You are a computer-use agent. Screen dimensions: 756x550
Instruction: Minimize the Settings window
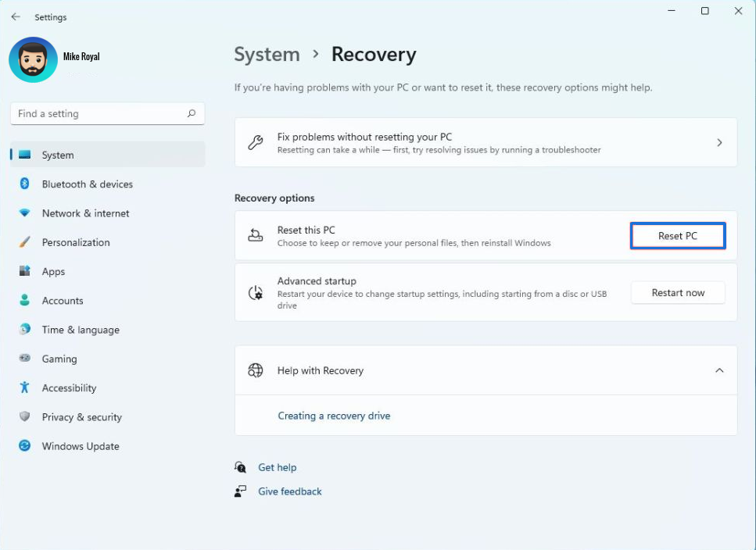tap(671, 11)
